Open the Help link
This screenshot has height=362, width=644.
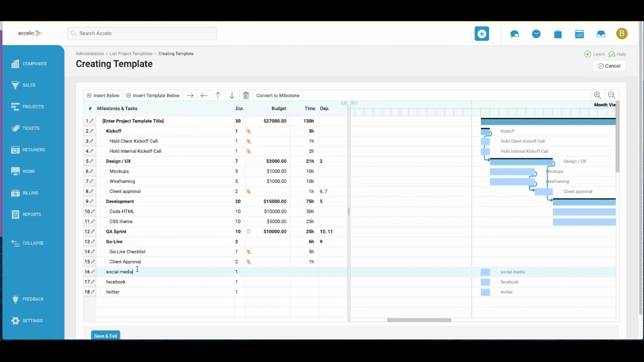tap(617, 54)
